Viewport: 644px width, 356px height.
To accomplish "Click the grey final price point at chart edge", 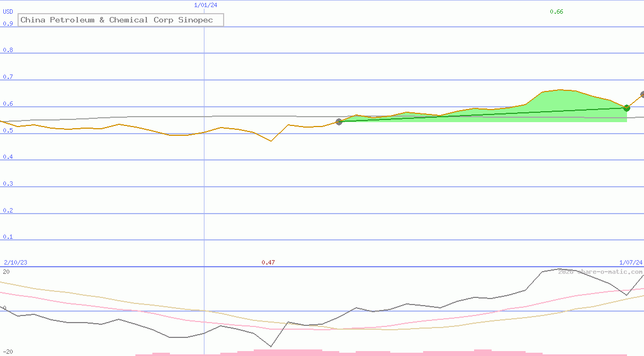I will click(642, 94).
